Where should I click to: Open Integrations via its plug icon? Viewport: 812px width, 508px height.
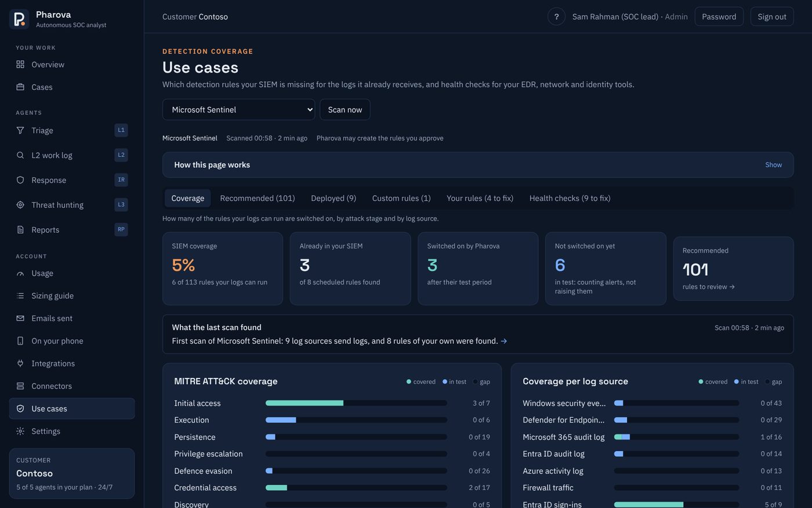click(x=20, y=363)
